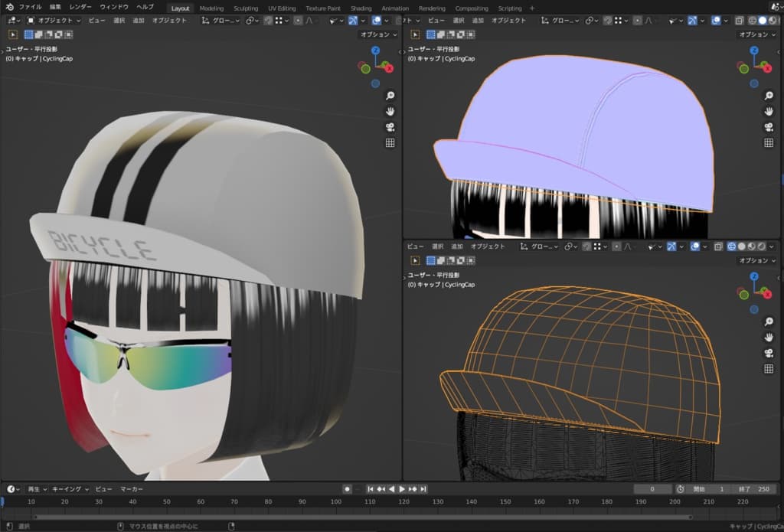Viewport: 784px width, 532px height.
Task: Click the zoom magnifier icon in the left viewport
Action: pyautogui.click(x=390, y=96)
